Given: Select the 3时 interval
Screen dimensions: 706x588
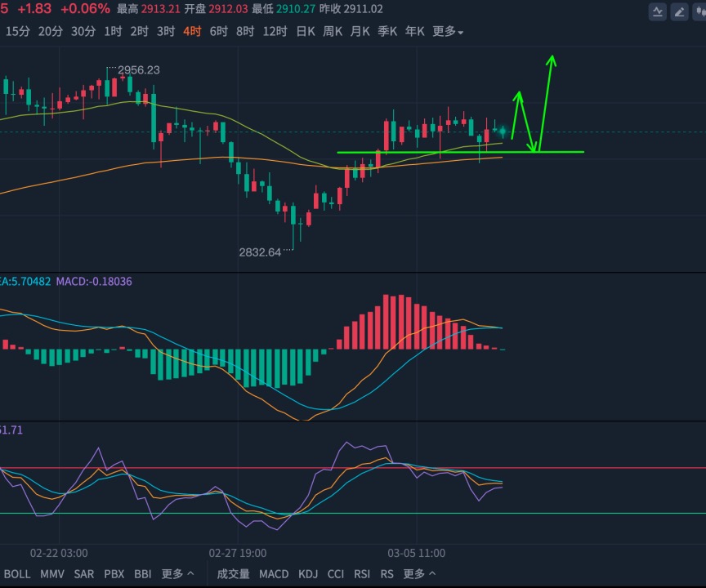Looking at the screenshot, I should click(166, 31).
